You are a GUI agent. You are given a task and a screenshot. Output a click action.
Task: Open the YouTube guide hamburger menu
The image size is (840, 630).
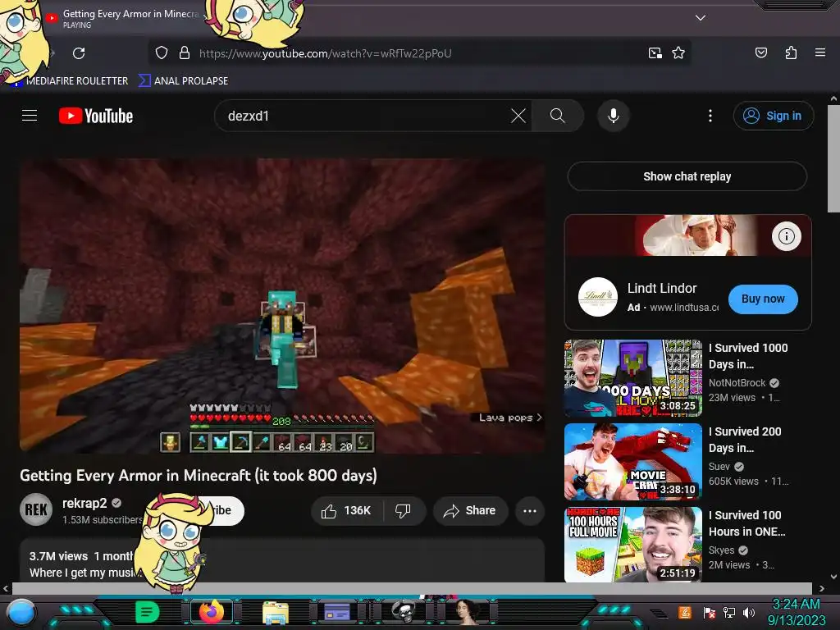pos(30,116)
